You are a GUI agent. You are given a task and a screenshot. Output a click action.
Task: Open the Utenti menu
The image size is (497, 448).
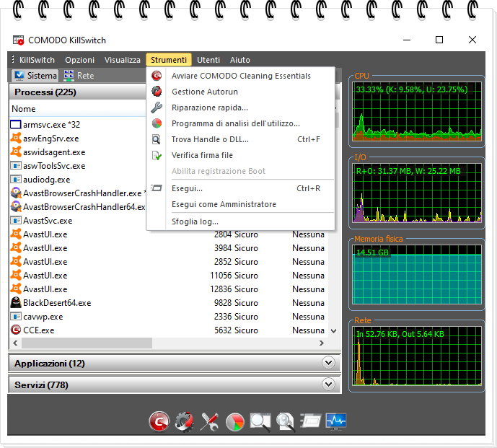208,60
